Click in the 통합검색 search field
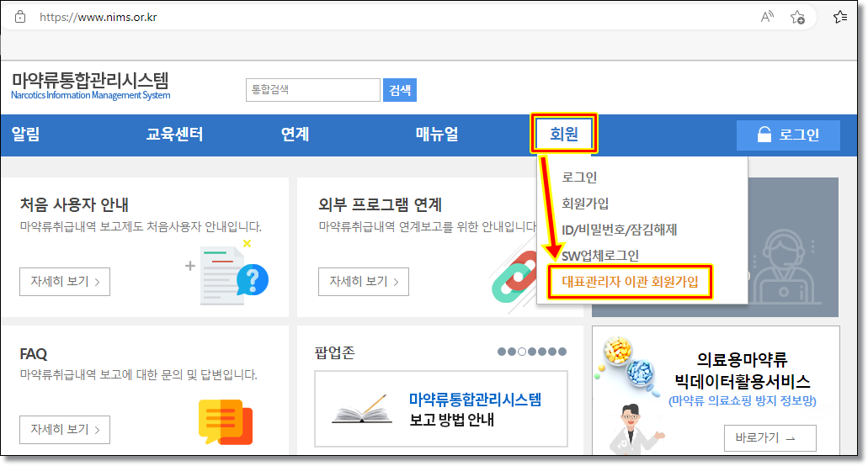 [x=312, y=90]
